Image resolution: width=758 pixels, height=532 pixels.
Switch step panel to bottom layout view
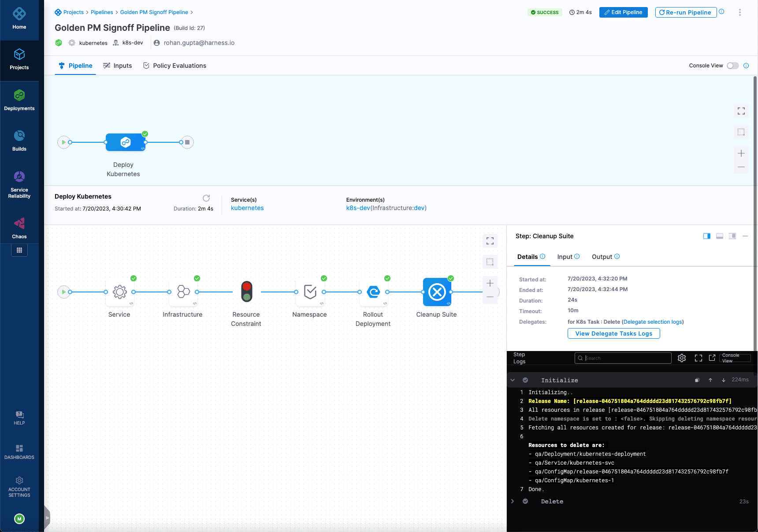click(720, 236)
